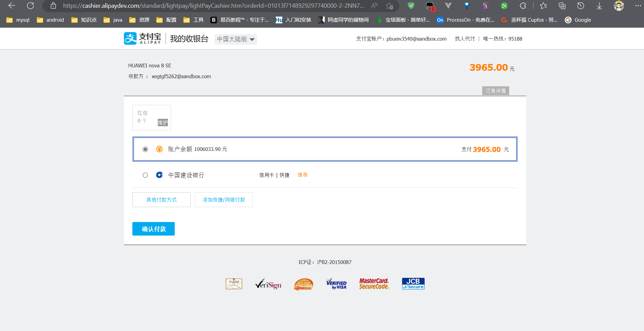Open the 配置 bookmarks folder
Image resolution: width=644 pixels, height=331 pixels.
pyautogui.click(x=166, y=20)
